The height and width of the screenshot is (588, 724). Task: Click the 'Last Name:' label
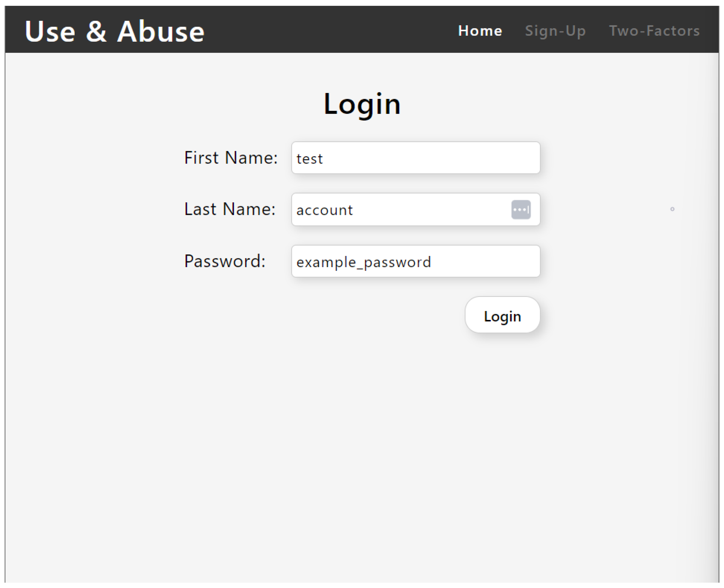[230, 209]
